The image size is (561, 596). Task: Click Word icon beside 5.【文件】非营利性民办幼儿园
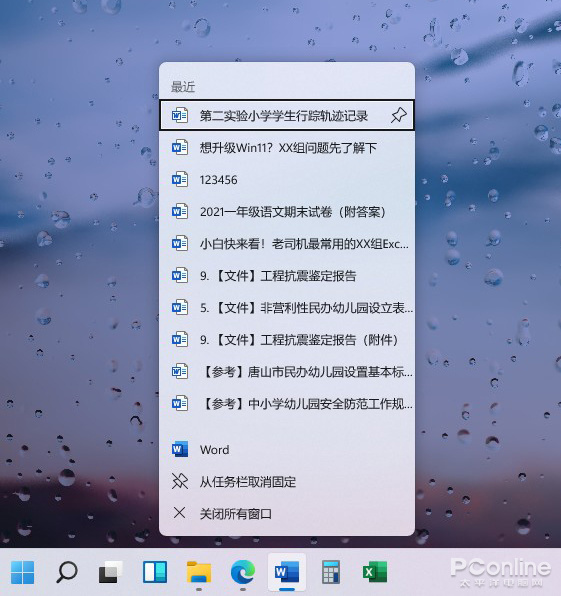180,307
